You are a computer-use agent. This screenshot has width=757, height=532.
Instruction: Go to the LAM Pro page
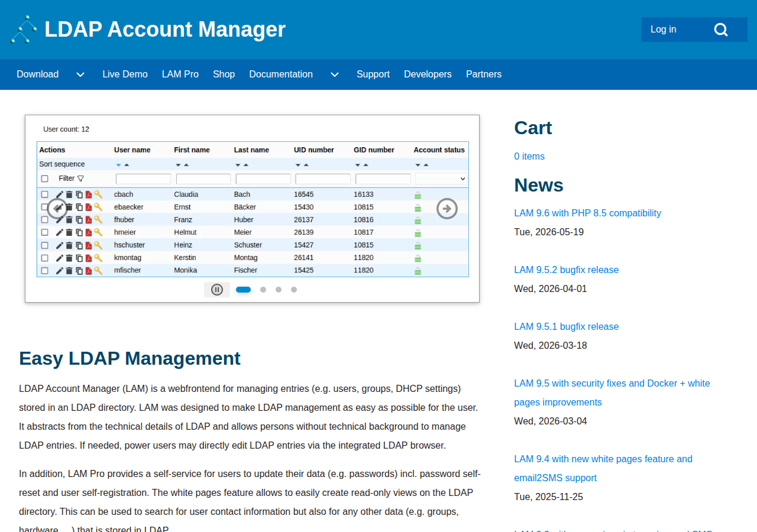point(180,74)
